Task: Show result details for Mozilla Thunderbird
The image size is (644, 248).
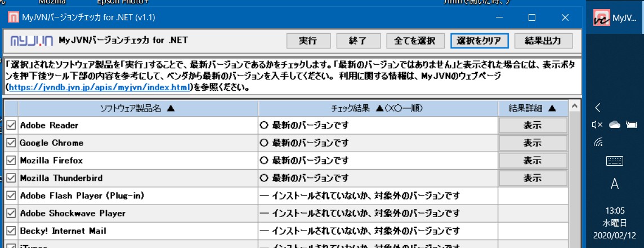Action: (x=533, y=178)
